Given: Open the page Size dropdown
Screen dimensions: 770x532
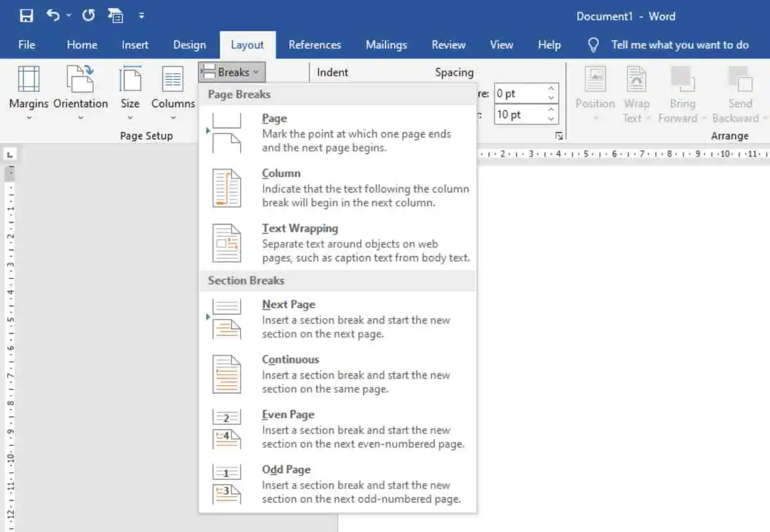Looking at the screenshot, I should tap(130, 93).
